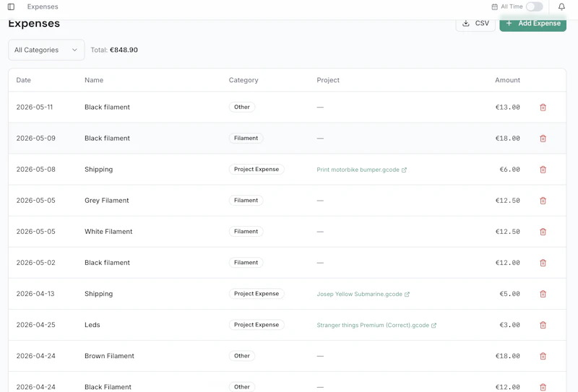Click the Filament badge in White Filament row
The height and width of the screenshot is (392, 578).
coord(246,231)
